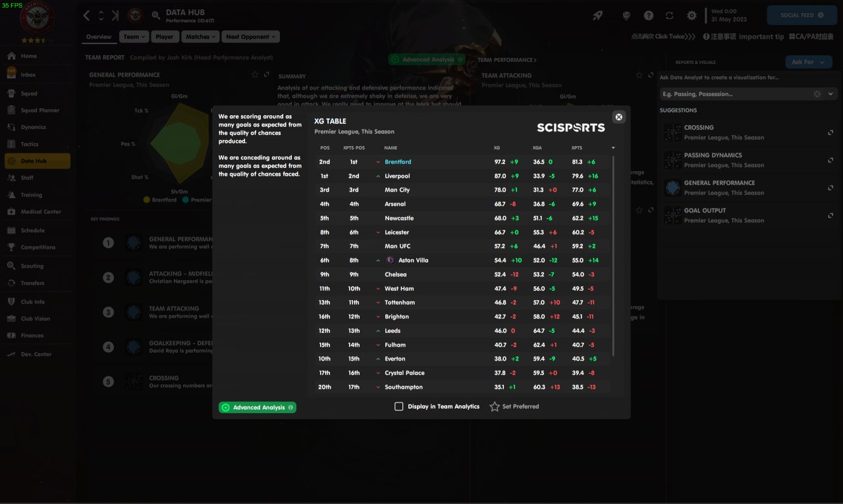Expand the Crossing suggestion
The width and height of the screenshot is (843, 504).
tap(830, 132)
